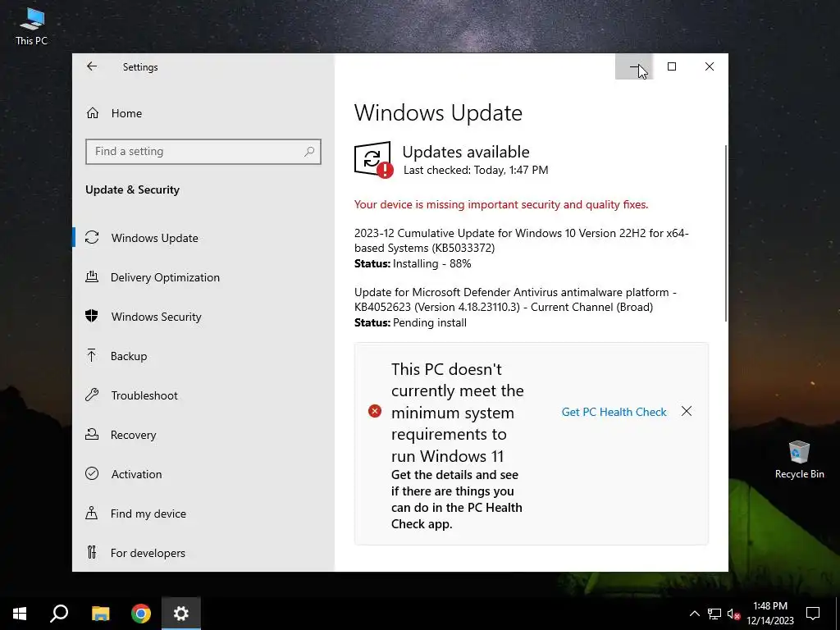This screenshot has height=630, width=840.
Task: Click the update status icon with red alert
Action: point(373,159)
